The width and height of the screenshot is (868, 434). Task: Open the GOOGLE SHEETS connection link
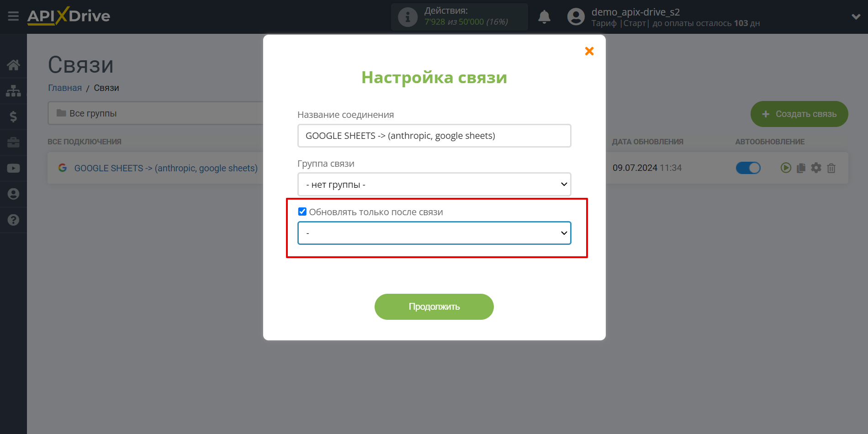pyautogui.click(x=166, y=168)
